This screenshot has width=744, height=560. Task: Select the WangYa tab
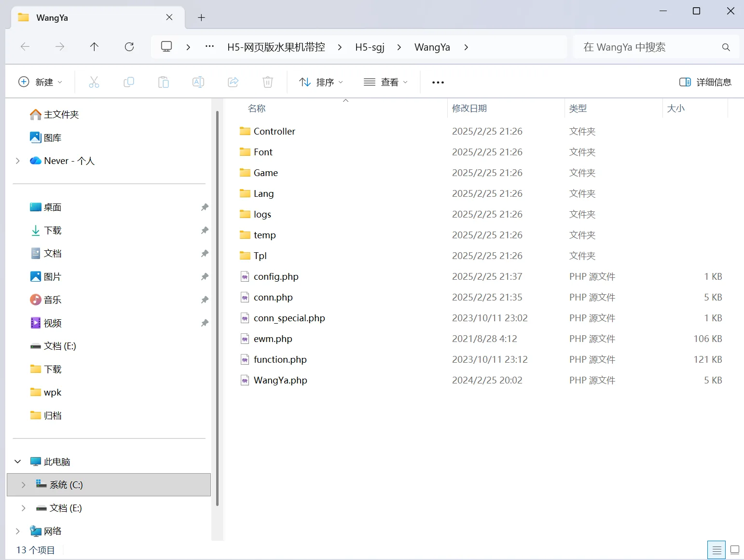[x=97, y=18]
